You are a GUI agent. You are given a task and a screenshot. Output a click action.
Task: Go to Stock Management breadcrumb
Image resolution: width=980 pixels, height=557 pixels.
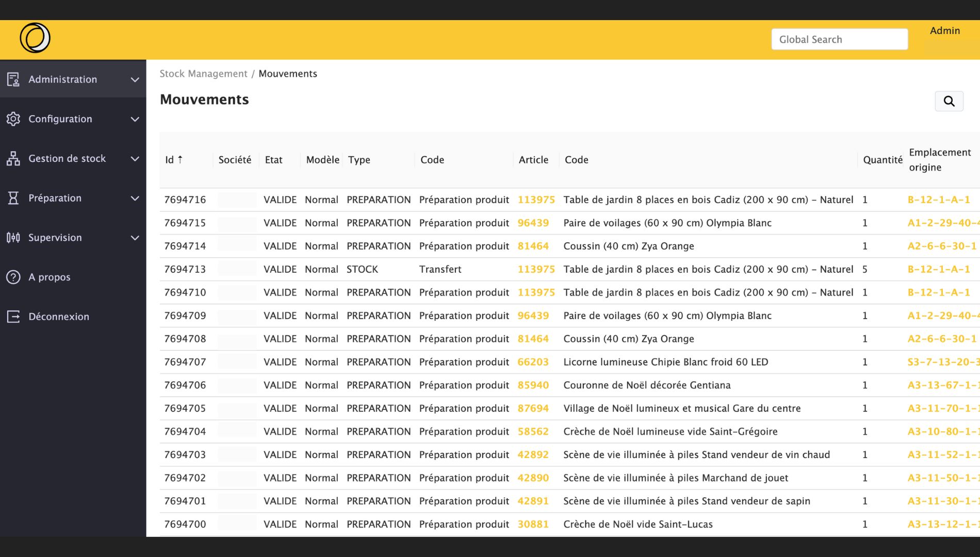[x=203, y=74]
